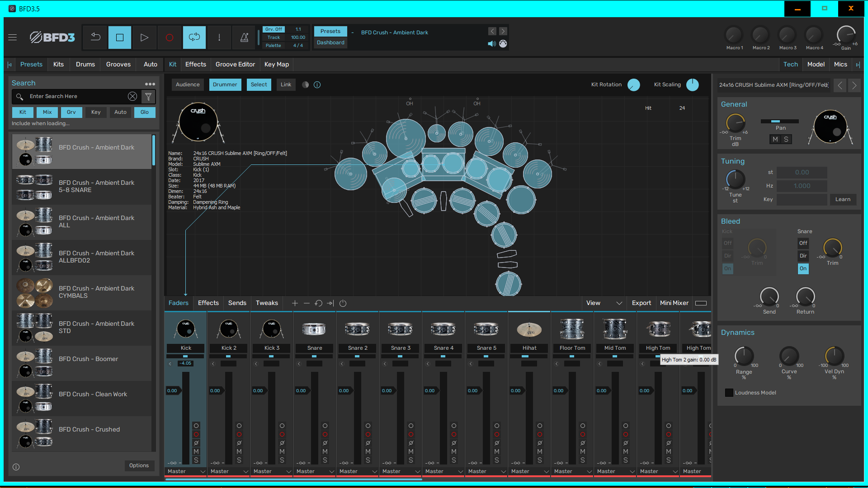Open Floor Tom channel Master output dropdown
This screenshot has width=868, height=488.
click(572, 471)
